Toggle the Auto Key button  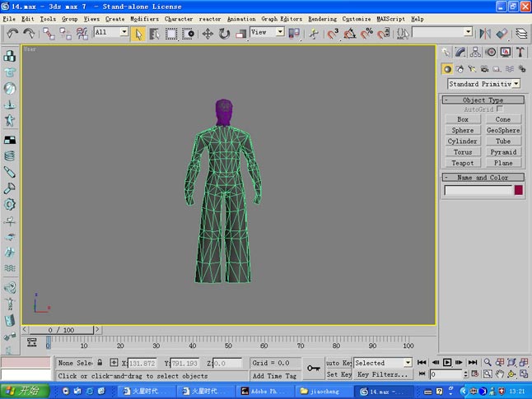click(x=338, y=363)
